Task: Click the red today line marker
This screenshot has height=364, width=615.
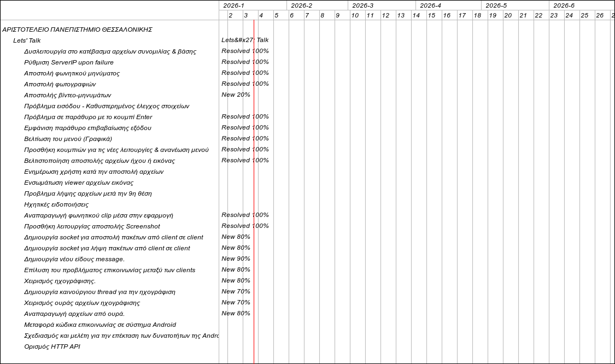Action: point(254,191)
